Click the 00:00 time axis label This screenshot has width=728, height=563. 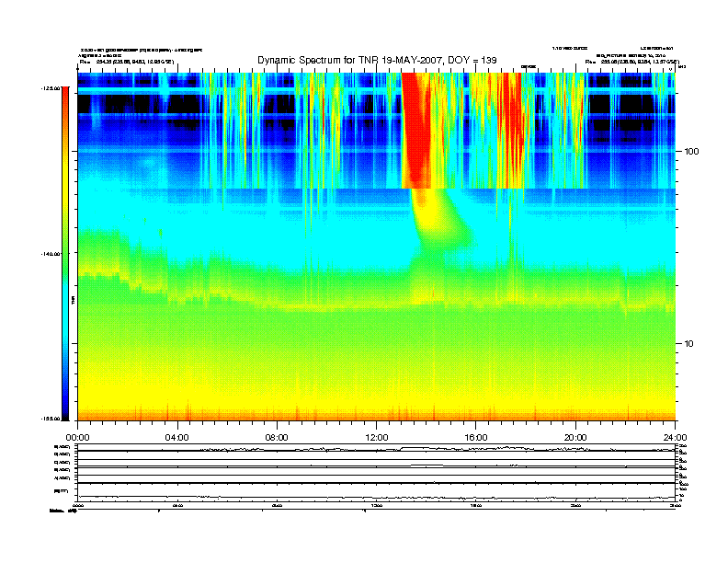[x=77, y=438]
